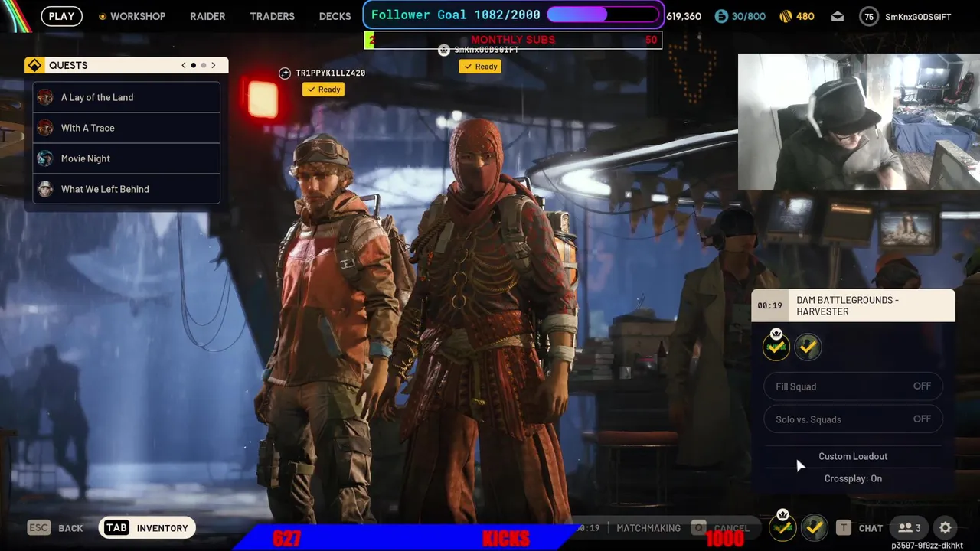Click MATCHMAKING status text
Image resolution: width=980 pixels, height=551 pixels.
[x=648, y=528]
